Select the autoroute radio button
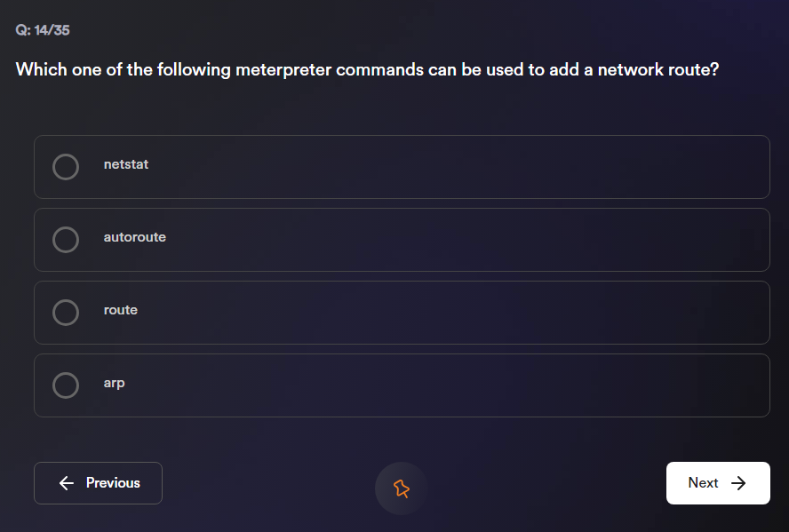 pyautogui.click(x=66, y=240)
